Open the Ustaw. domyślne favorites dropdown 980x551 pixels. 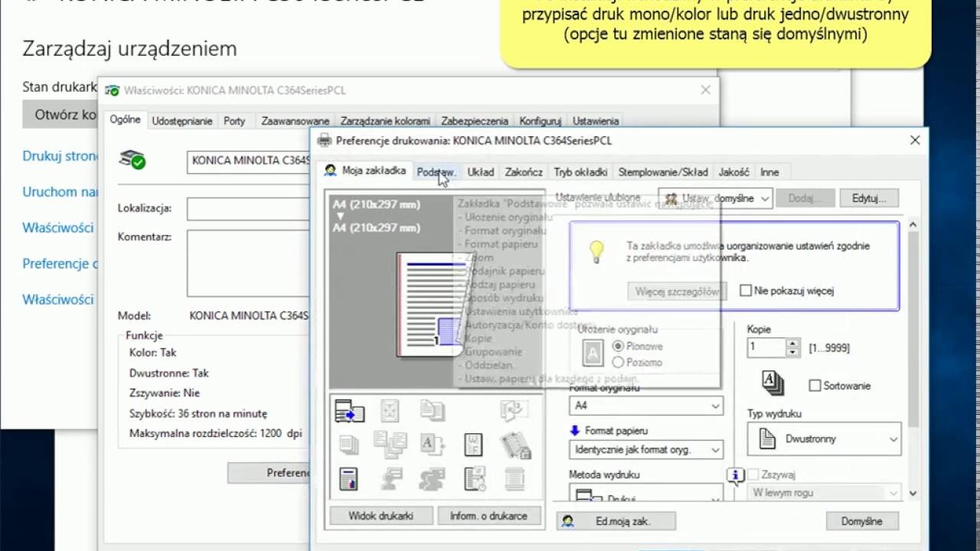[715, 198]
